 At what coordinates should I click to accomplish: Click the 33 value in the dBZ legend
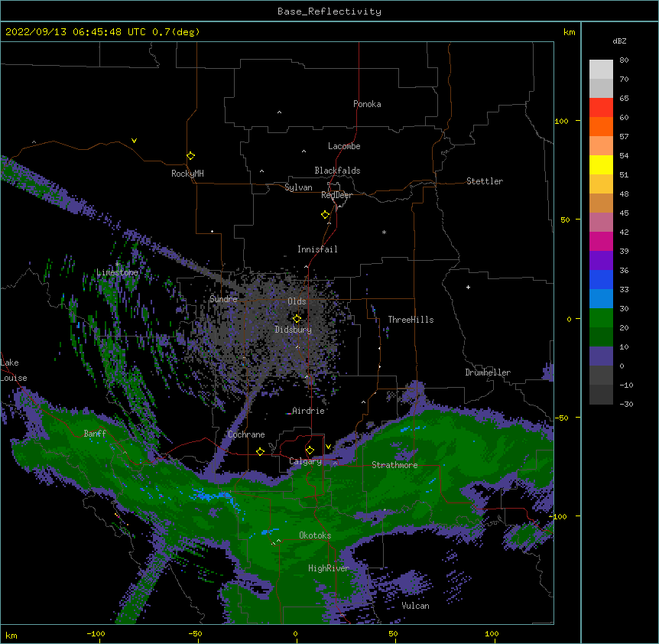(624, 290)
